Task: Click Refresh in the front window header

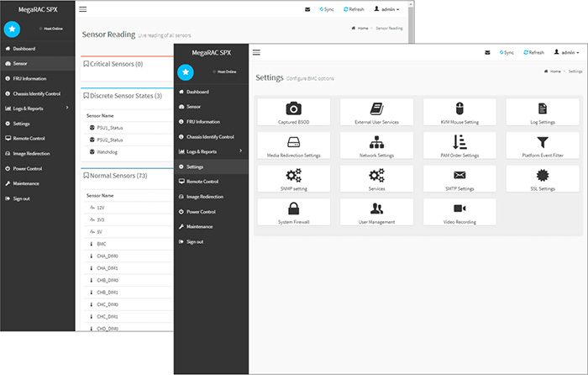Action: point(533,52)
